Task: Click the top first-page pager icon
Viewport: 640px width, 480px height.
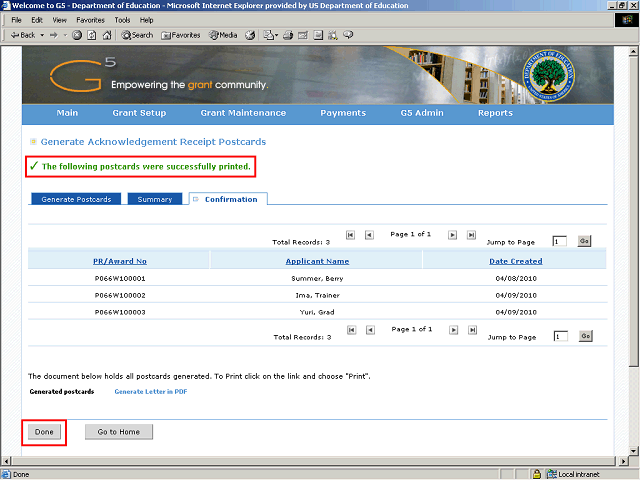Action: (x=350, y=235)
